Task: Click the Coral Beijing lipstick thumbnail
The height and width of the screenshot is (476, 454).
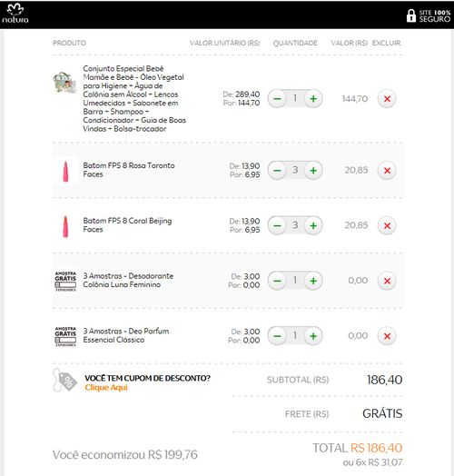Action: click(65, 226)
